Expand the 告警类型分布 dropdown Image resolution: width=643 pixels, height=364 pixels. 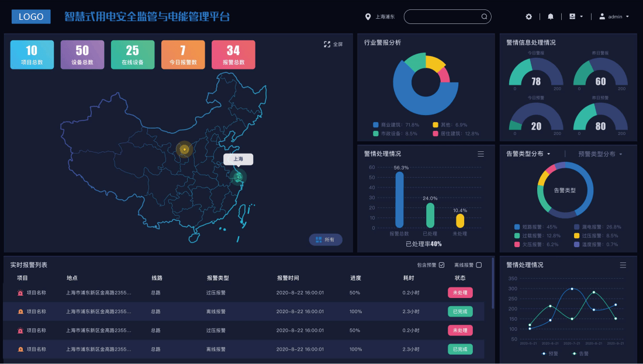[528, 154]
